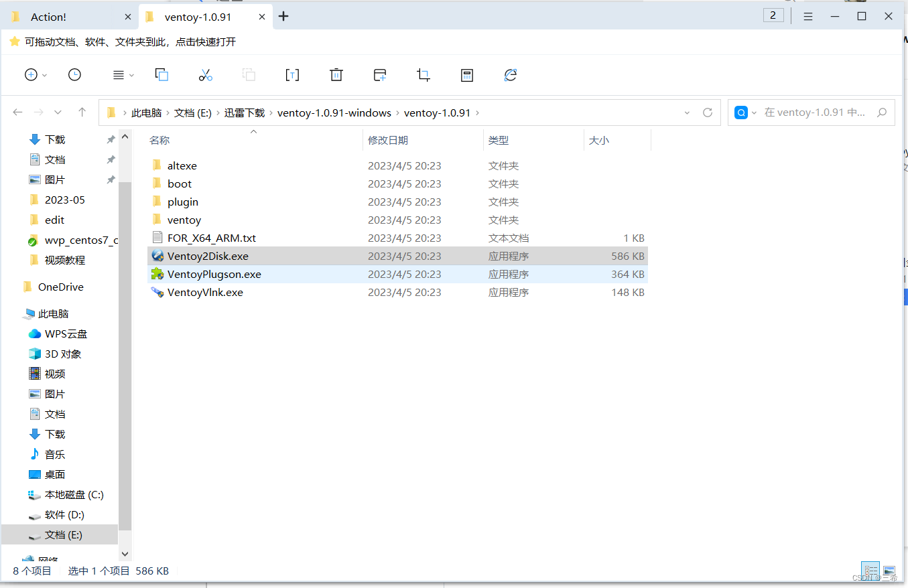Click the VentoyVlnk.exe icon

pos(157,292)
